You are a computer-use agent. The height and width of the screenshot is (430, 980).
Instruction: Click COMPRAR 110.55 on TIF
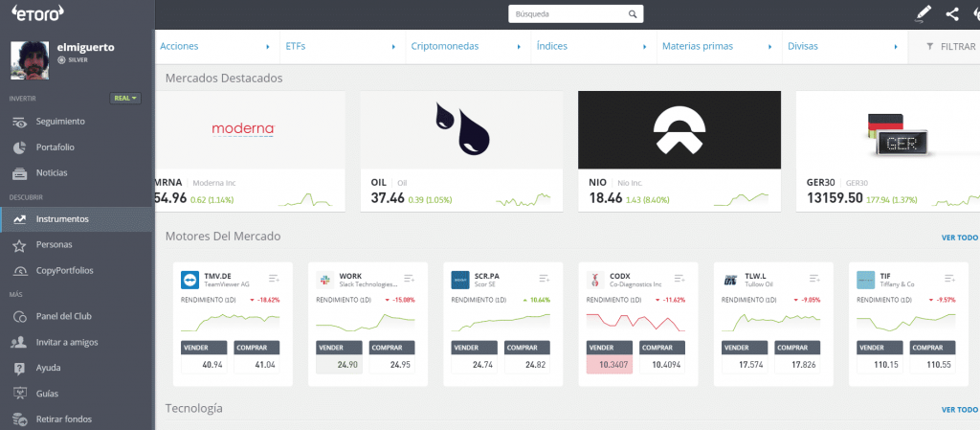(932, 357)
